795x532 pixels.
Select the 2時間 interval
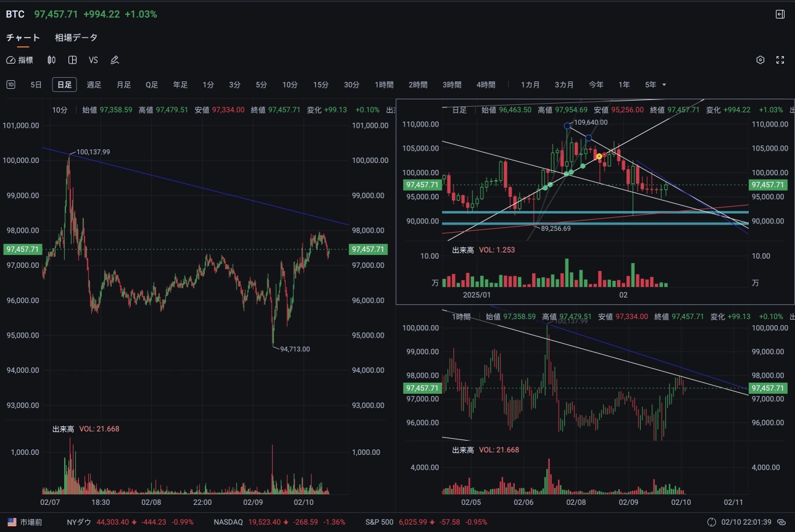point(418,85)
